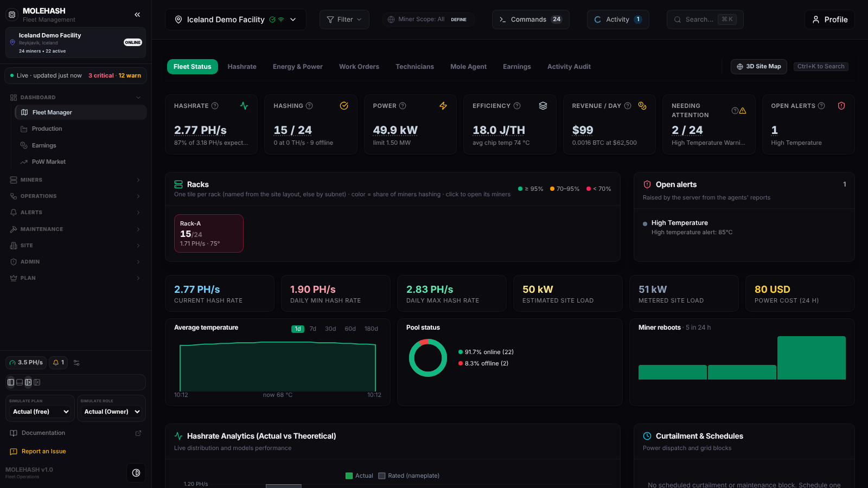Toggle the bottom panel layout button

click(20, 382)
